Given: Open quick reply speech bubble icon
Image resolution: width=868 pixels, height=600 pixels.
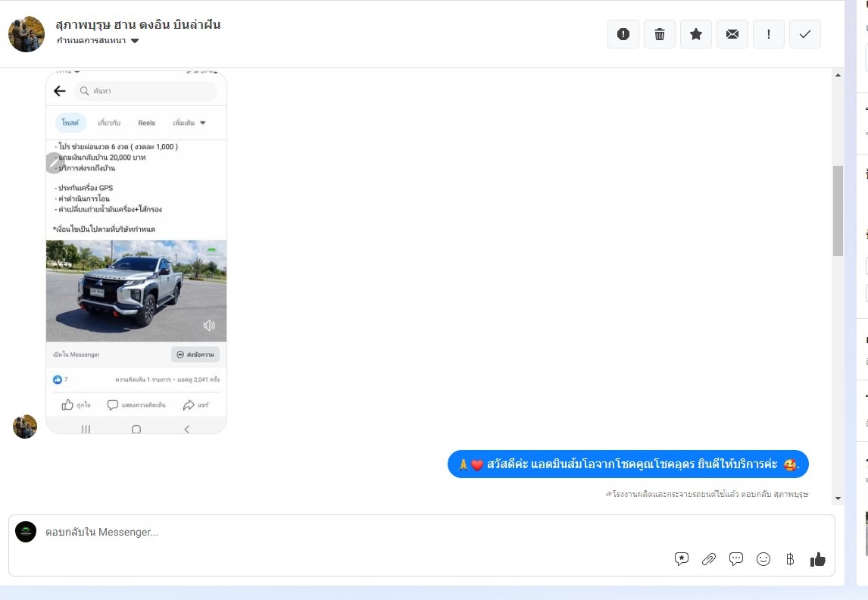Looking at the screenshot, I should pos(735,559).
